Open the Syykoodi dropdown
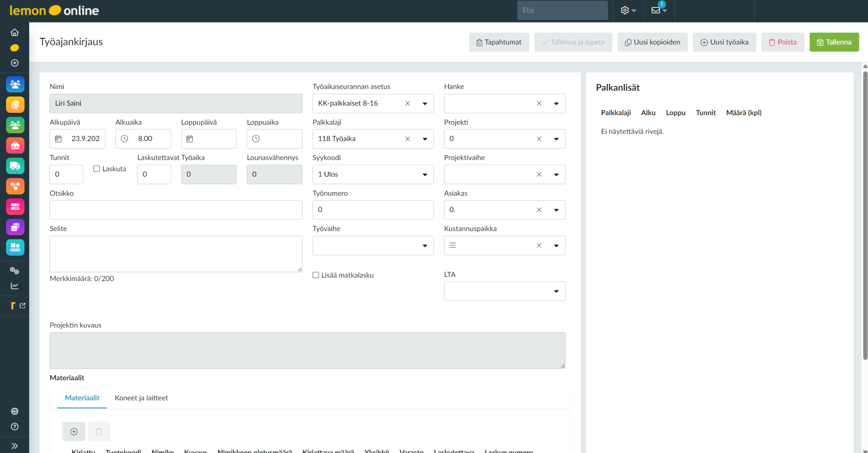The image size is (868, 453). pos(425,175)
